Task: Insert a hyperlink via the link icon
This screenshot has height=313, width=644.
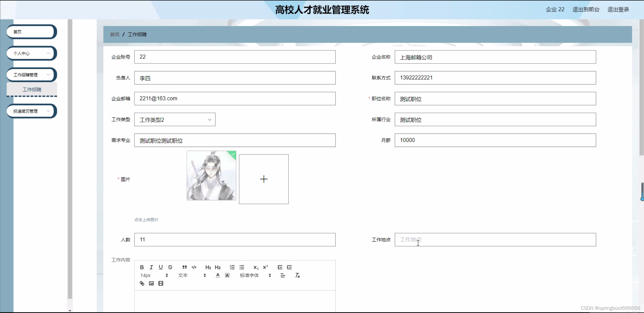Action: (x=142, y=283)
